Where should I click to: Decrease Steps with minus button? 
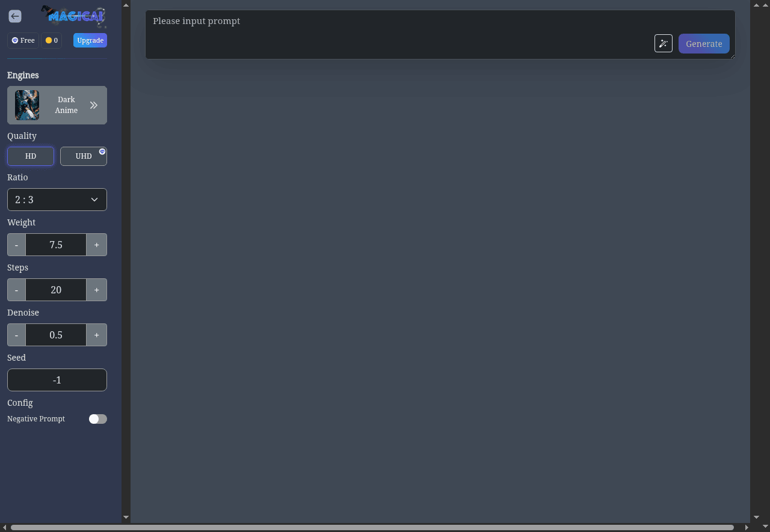click(x=16, y=290)
